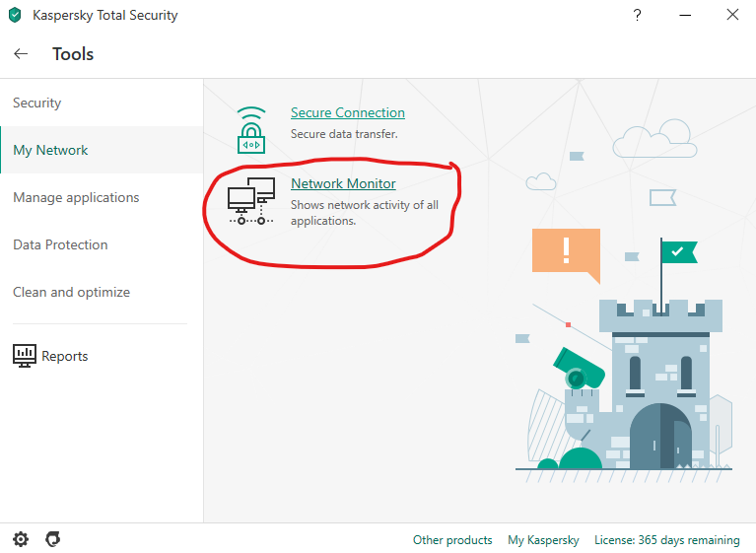
Task: Click the Kaspersky Total Security window title
Action: coord(105,16)
